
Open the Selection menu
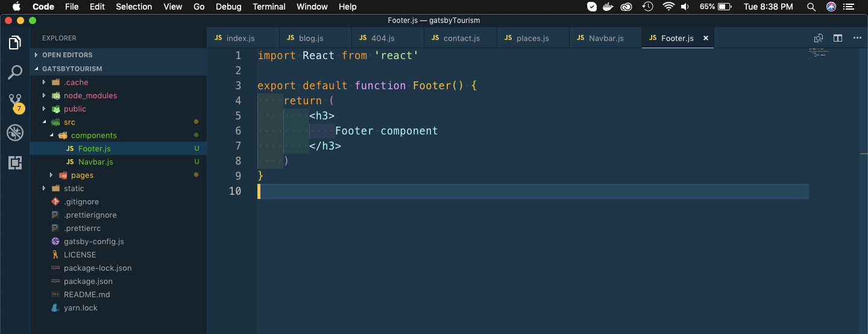(134, 7)
